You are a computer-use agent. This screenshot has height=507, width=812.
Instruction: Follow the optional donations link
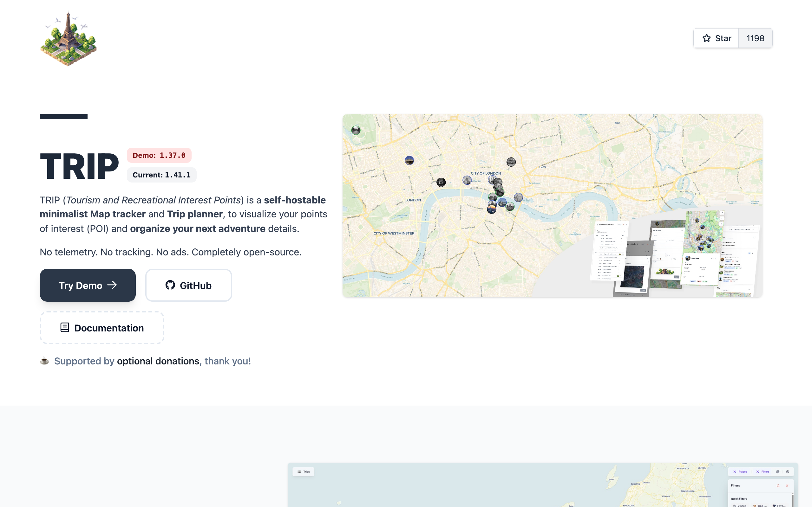(x=158, y=361)
